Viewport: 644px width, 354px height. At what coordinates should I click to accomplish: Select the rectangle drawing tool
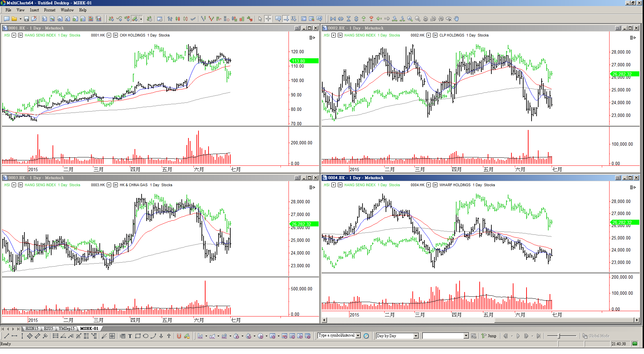coord(138,336)
